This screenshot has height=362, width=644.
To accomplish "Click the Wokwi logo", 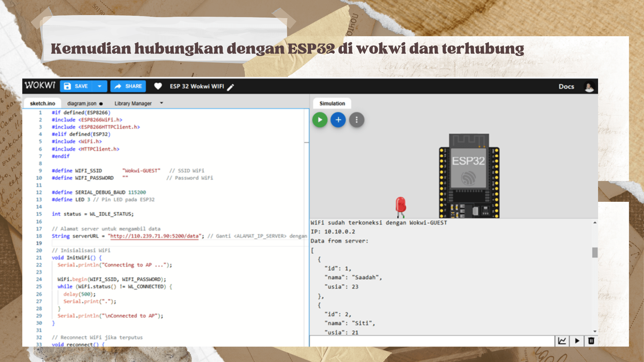I will 40,85.
